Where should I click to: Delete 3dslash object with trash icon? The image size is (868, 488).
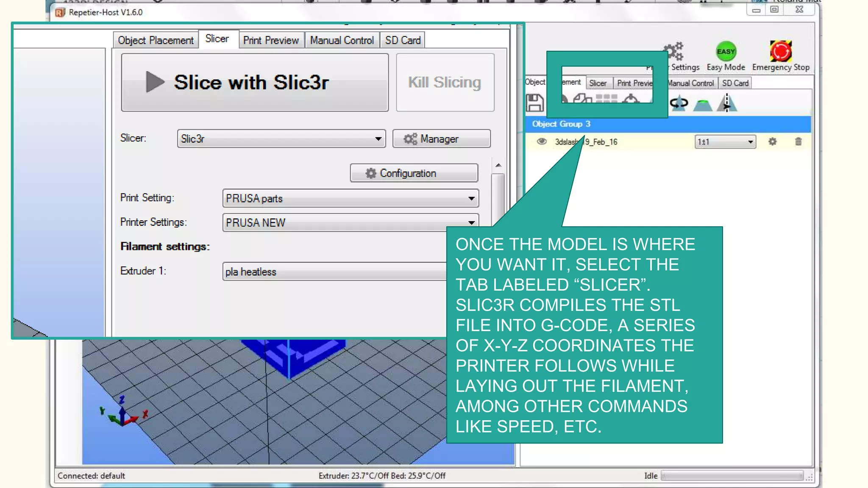(798, 141)
